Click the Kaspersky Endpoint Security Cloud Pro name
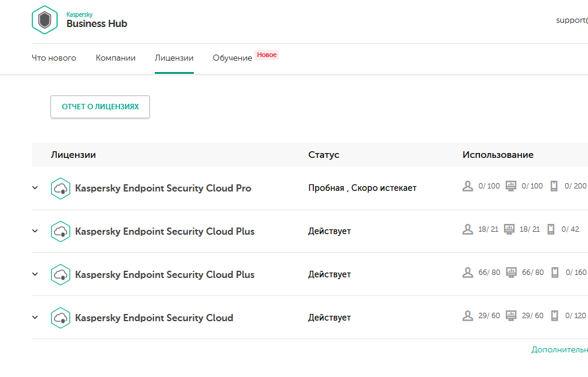This screenshot has width=588, height=377. click(x=163, y=188)
